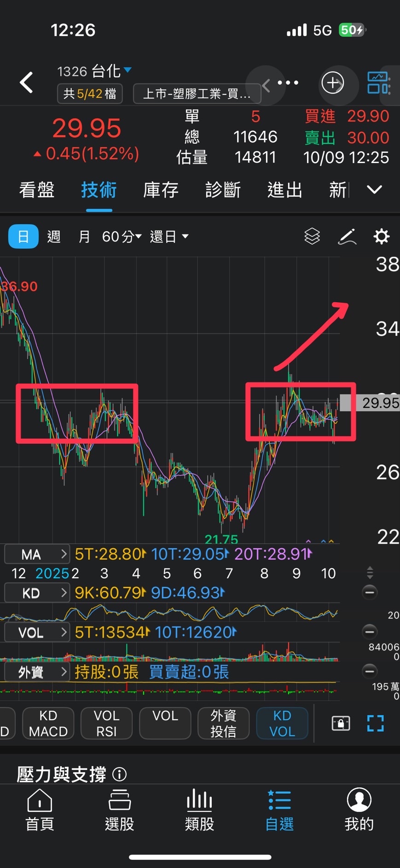Tap the change 0.45(1.52%)
Viewport: 400px width, 868px height.
pyautogui.click(x=87, y=153)
